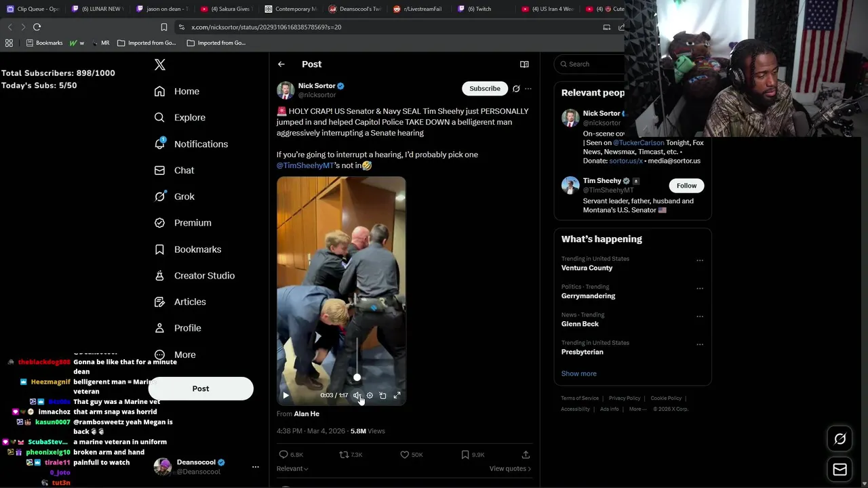Expand the More menu in the sidebar
Image resolution: width=868 pixels, height=488 pixels.
click(175, 354)
